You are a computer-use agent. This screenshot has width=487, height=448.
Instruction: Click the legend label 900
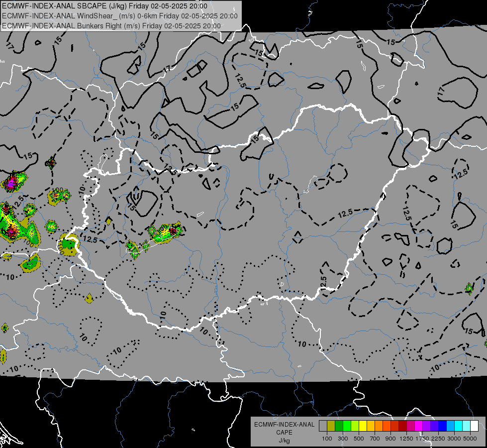point(390,439)
